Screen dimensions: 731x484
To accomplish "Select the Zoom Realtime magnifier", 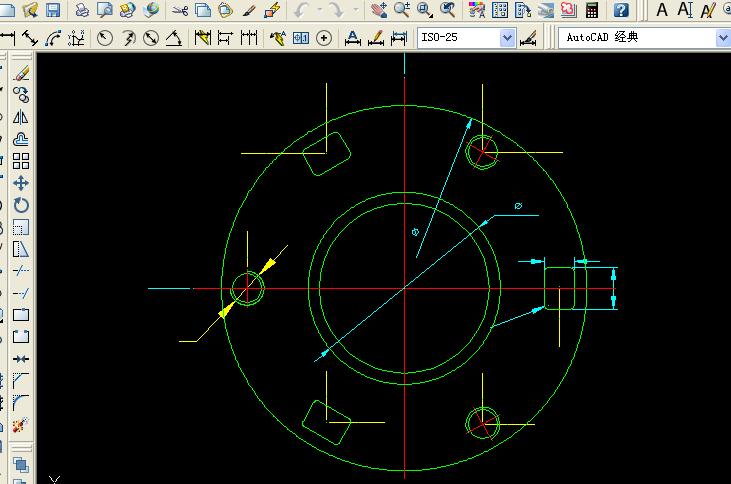I will tap(402, 9).
